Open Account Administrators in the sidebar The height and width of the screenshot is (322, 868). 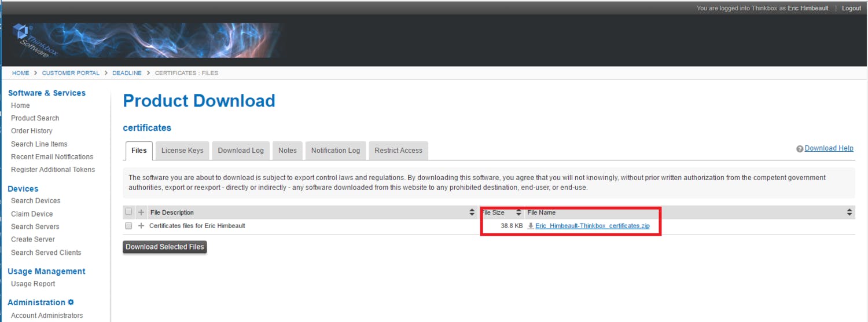(x=47, y=316)
